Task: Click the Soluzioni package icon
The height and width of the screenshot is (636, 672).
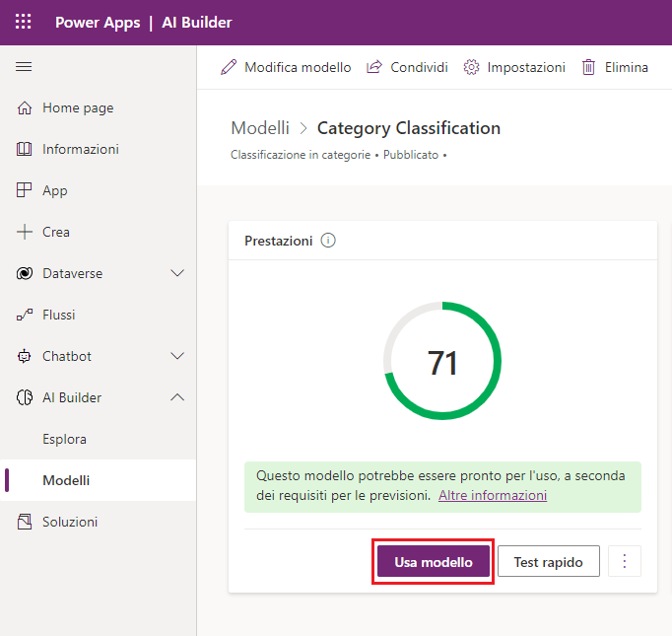Action: [25, 522]
